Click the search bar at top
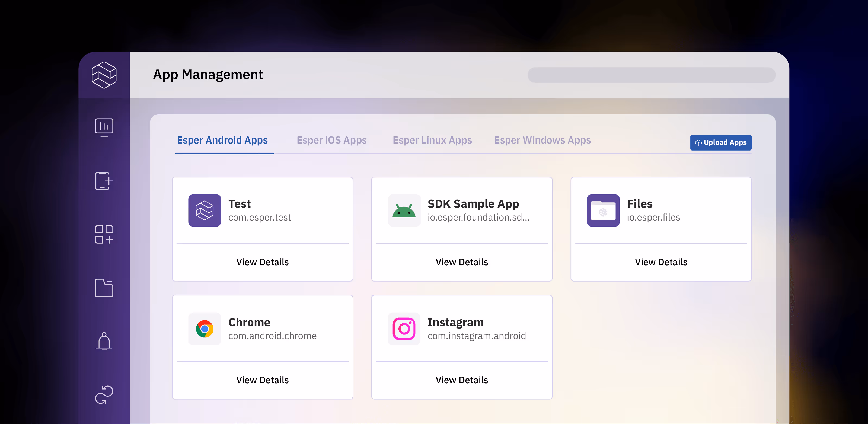This screenshot has height=424, width=868. (651, 75)
